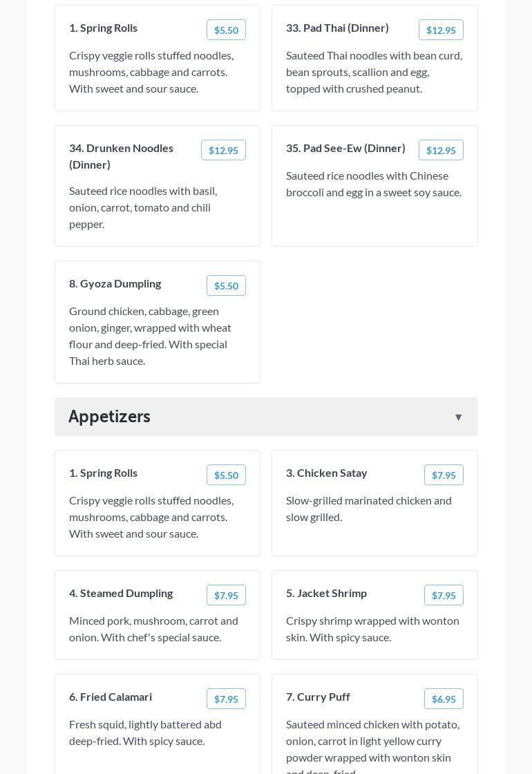The height and width of the screenshot is (774, 532).
Task: Choose the Steamed Dumpling $7.95 price
Action: [226, 595]
